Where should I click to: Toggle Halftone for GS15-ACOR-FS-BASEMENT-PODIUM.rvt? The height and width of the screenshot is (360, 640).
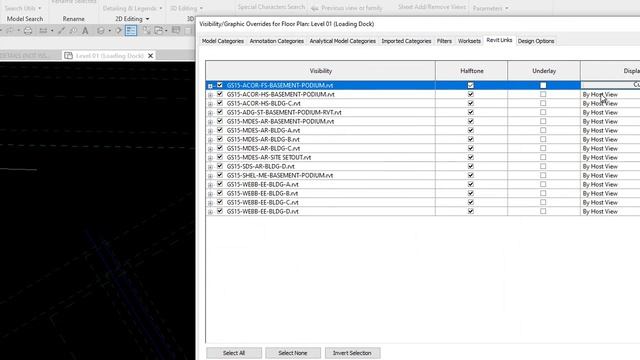471,85
